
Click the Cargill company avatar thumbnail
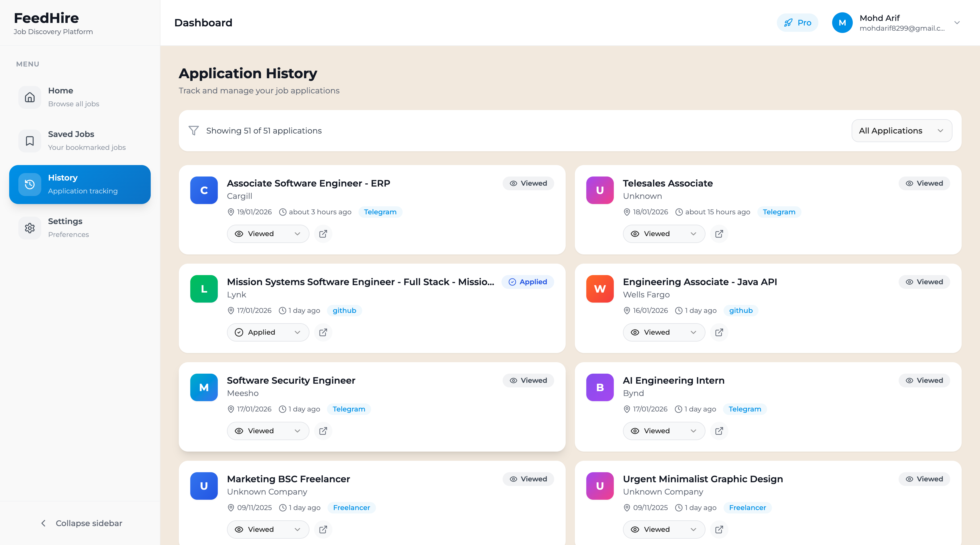203,190
